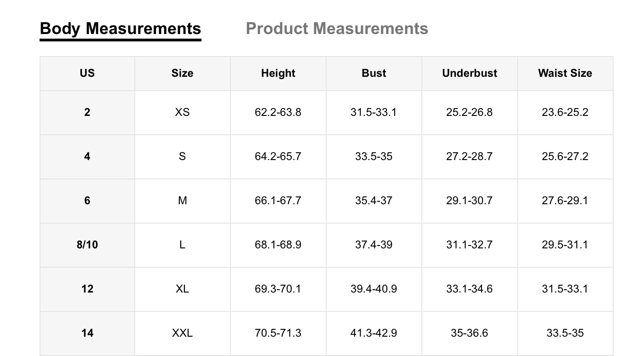Click underbust value 31.1-32.7 for size L
This screenshot has width=644, height=356.
tap(470, 245)
